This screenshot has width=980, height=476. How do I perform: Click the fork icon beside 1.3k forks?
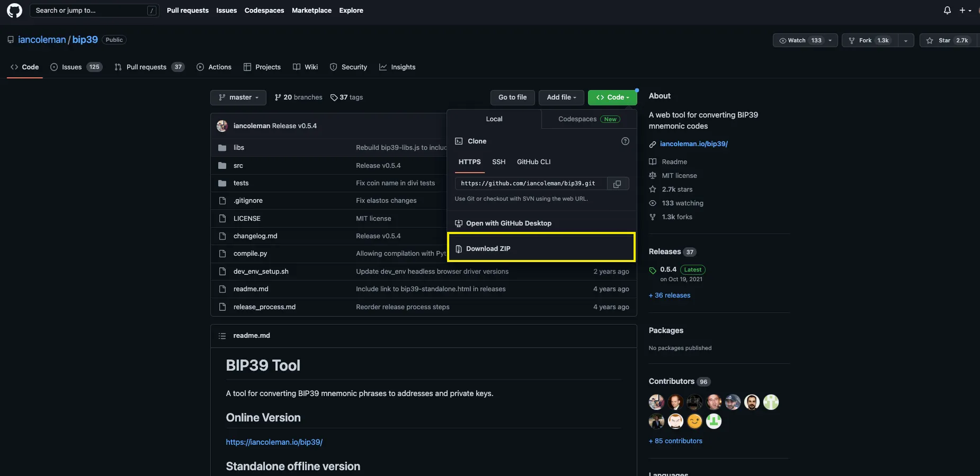click(x=653, y=217)
